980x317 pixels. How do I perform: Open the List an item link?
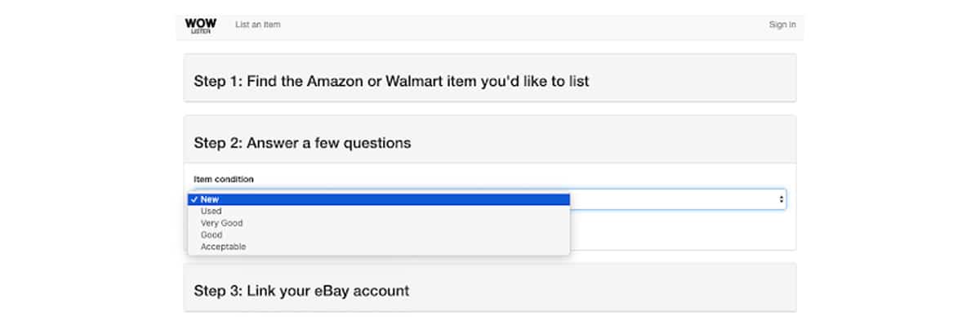[258, 25]
